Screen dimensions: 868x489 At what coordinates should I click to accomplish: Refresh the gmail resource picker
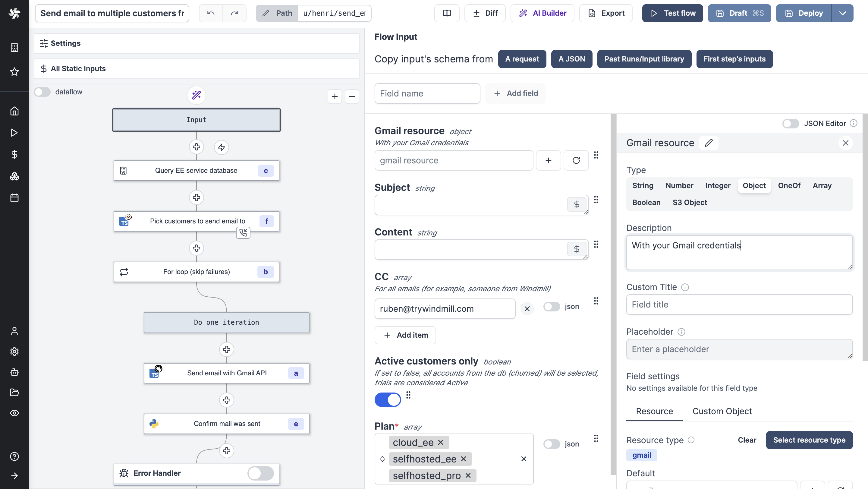pos(576,160)
